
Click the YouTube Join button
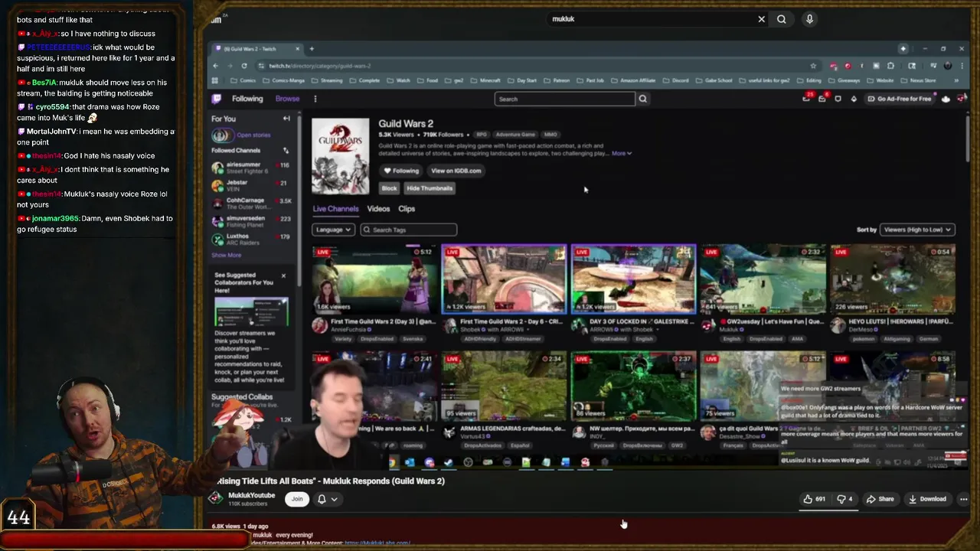[297, 499]
